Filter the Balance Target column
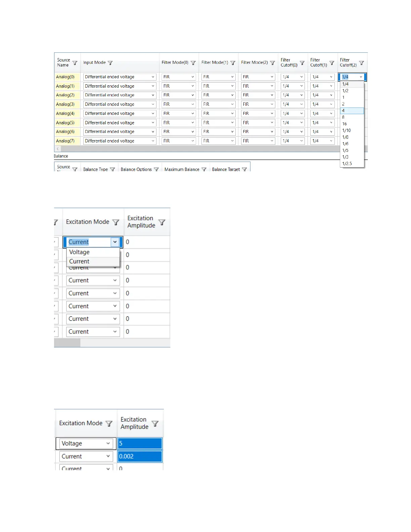The height and width of the screenshot is (532, 411). (x=244, y=169)
